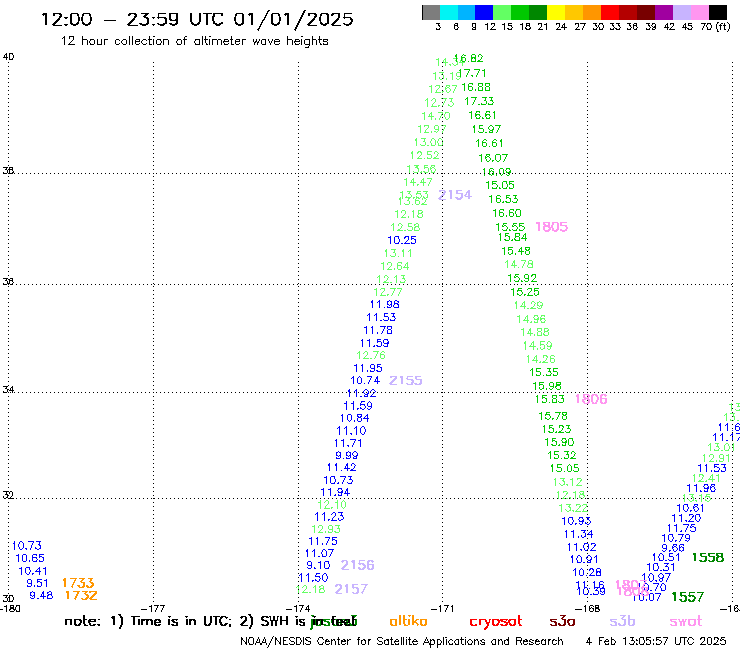
Task: Click the orange time stamp 1733
Action: pyautogui.click(x=78, y=583)
